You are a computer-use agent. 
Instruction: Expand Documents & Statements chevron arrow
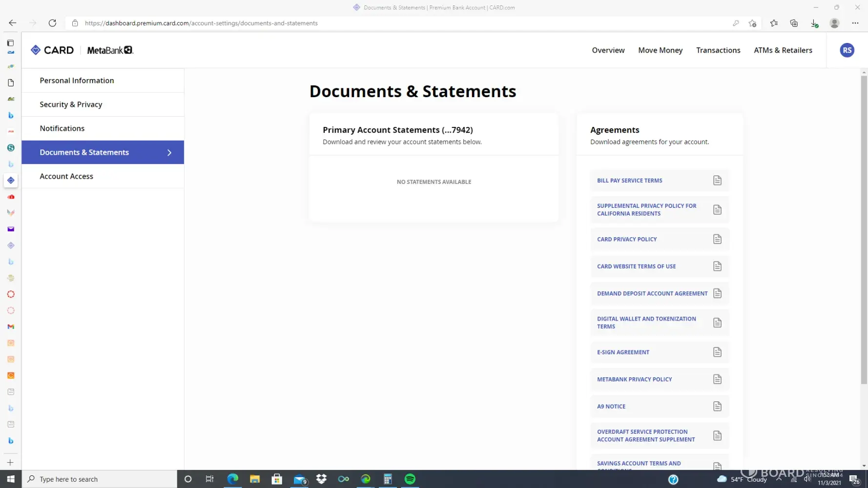click(169, 153)
